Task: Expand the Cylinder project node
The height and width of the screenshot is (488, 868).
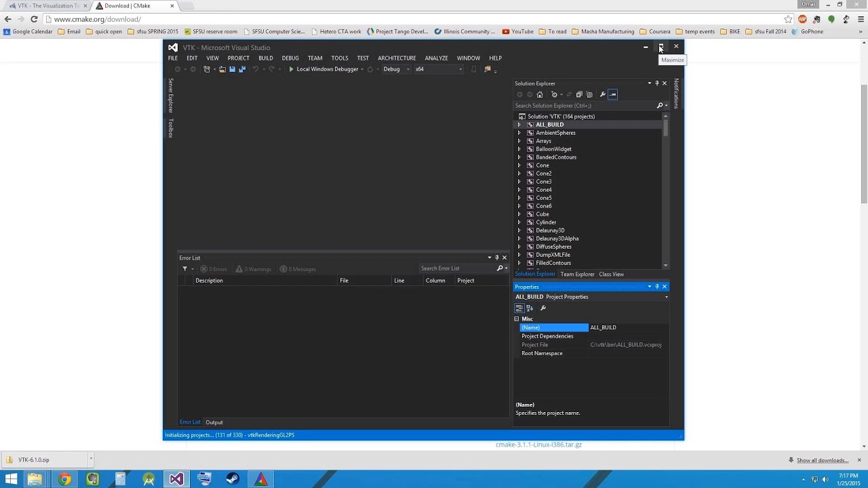Action: [x=519, y=222]
